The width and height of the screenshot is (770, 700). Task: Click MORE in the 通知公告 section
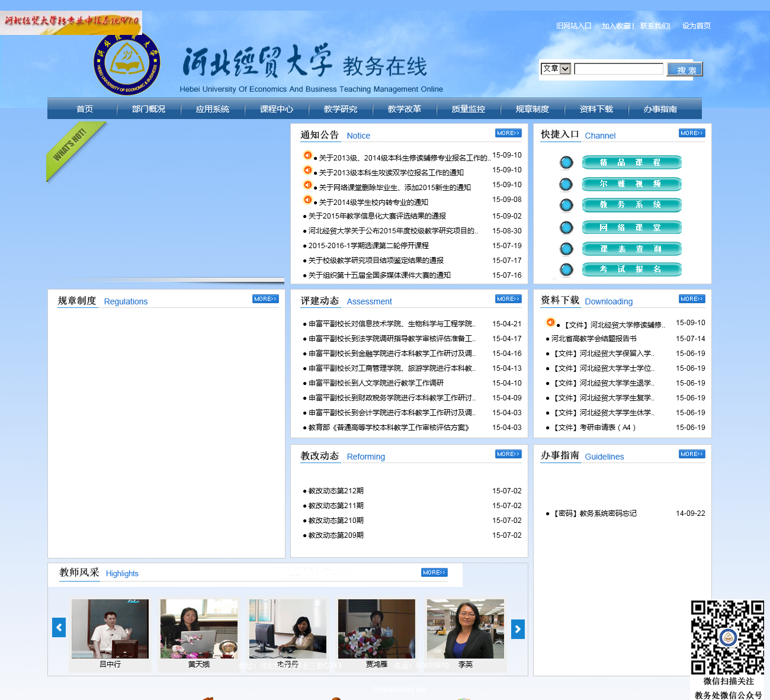[x=508, y=133]
